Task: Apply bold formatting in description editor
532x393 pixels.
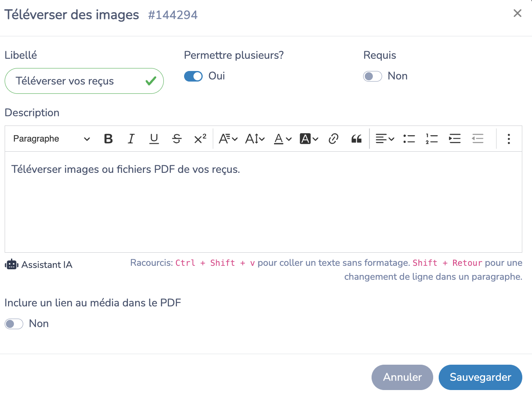Action: 109,139
